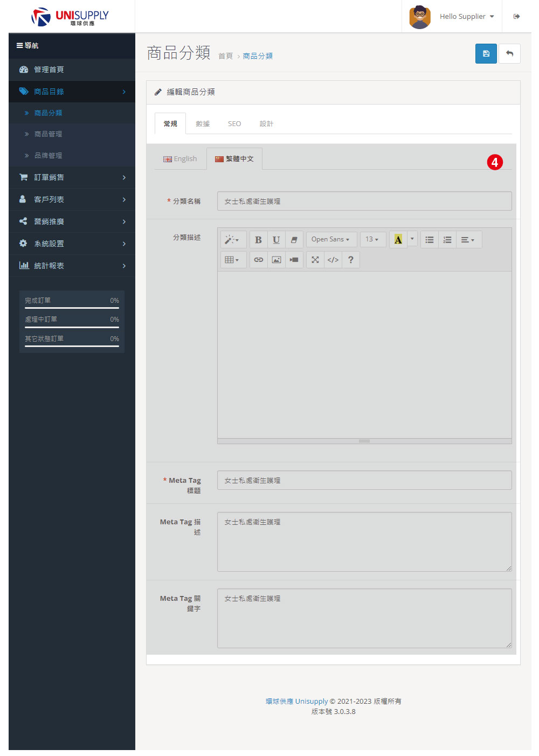Click the back arrow reply button
The width and height of the screenshot is (539, 756).
click(509, 54)
